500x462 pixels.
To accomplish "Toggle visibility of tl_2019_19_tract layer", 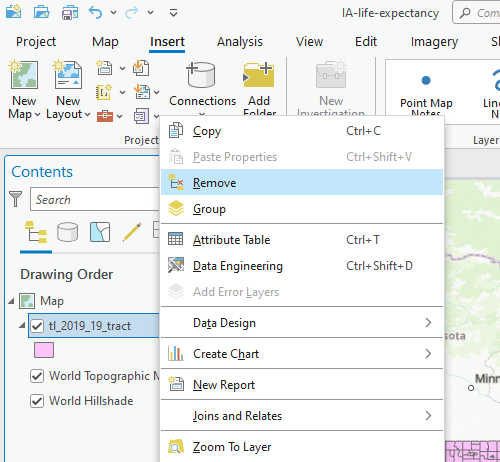I will coord(37,326).
